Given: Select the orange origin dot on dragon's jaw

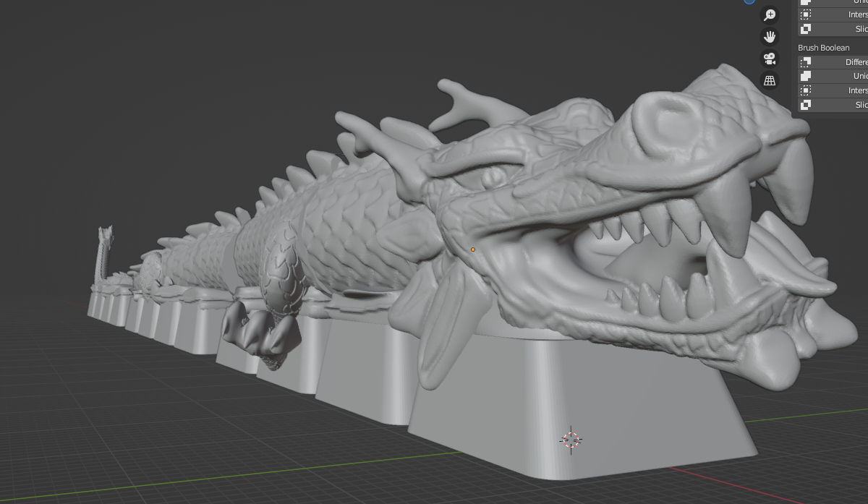Looking at the screenshot, I should [473, 249].
